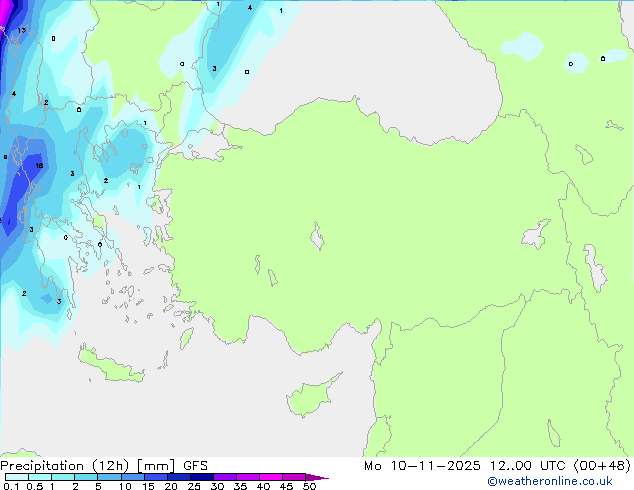Select the legend swatch between 10 and 15
The height and width of the screenshot is (490, 634).
click(133, 477)
